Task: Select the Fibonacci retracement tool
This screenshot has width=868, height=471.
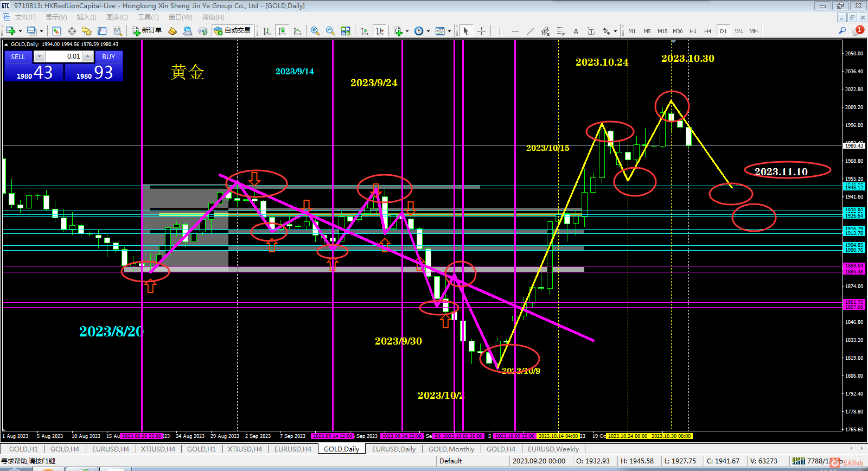Action: click(560, 31)
